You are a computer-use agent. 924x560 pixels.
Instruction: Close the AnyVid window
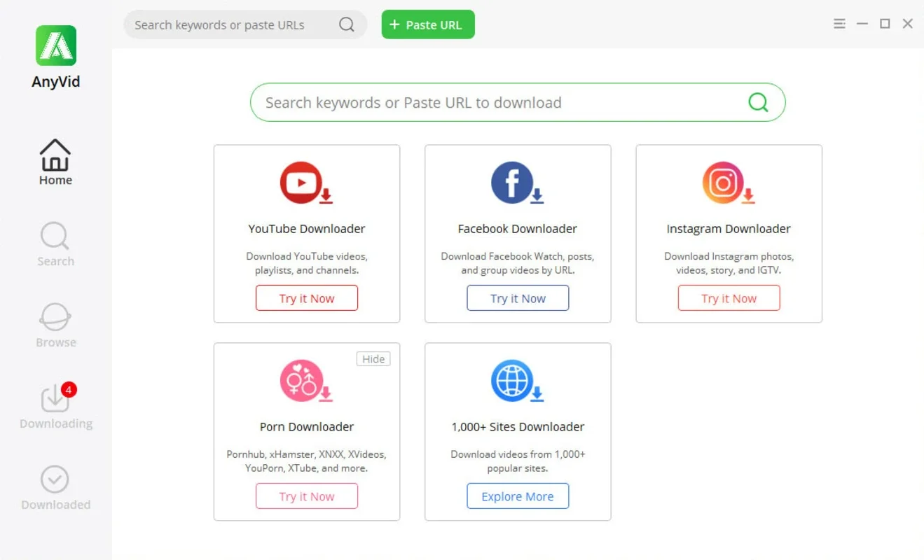[908, 24]
